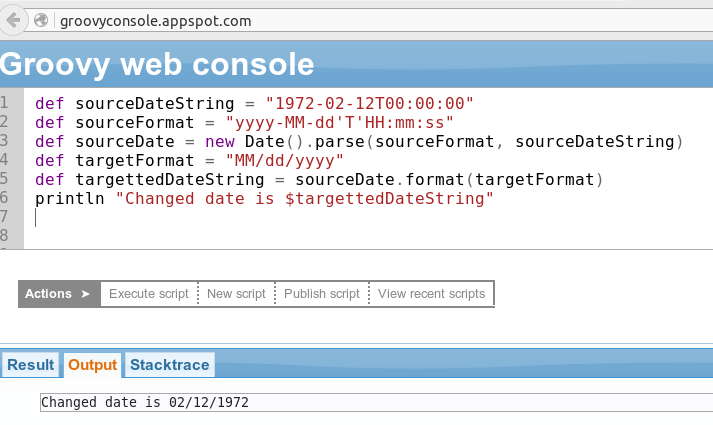Select the Output tab
This screenshot has width=713, height=425.
93,365
